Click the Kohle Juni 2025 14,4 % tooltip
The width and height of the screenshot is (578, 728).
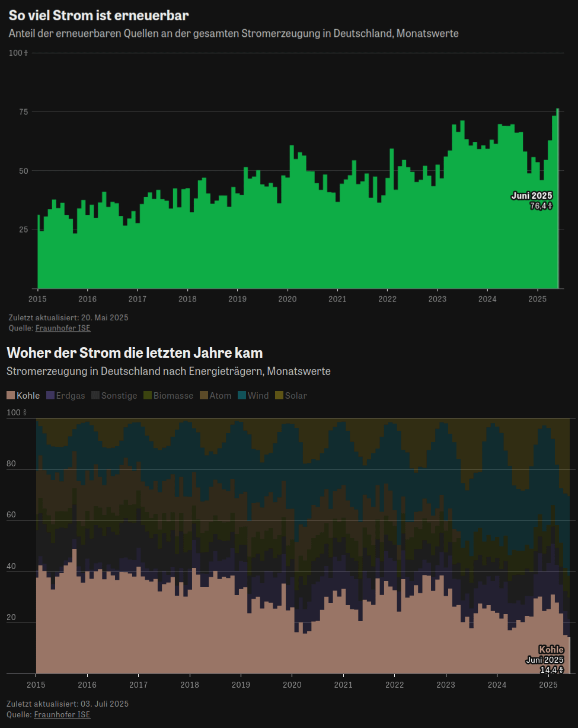545,659
